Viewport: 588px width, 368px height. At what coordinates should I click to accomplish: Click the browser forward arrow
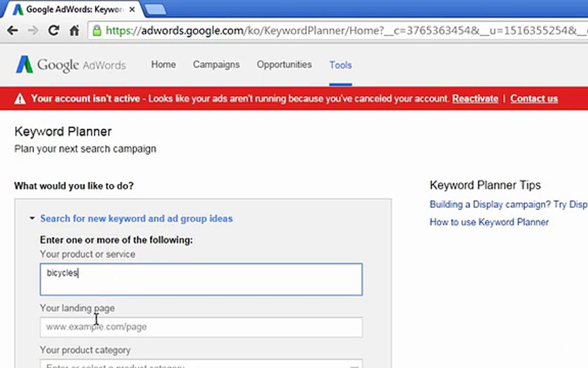coord(33,31)
